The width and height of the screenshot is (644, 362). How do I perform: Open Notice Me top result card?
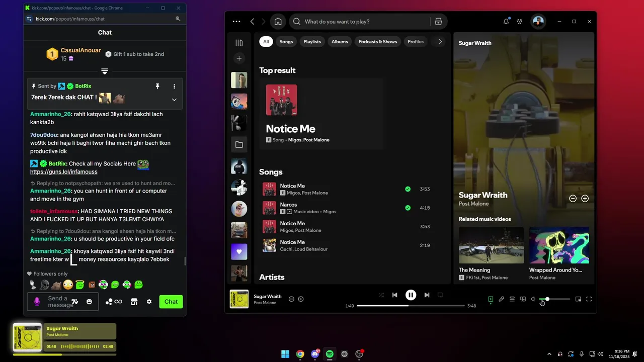(321, 114)
